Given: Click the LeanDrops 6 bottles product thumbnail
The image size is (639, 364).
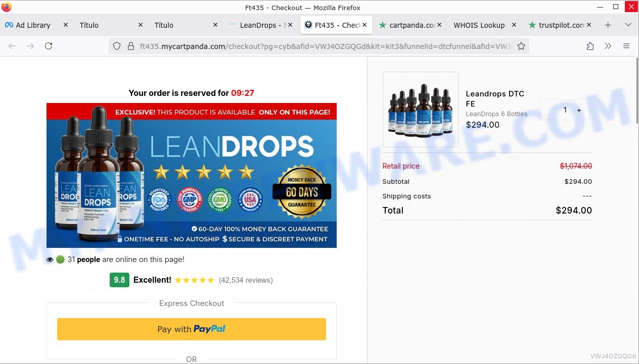Looking at the screenshot, I should 421,110.
